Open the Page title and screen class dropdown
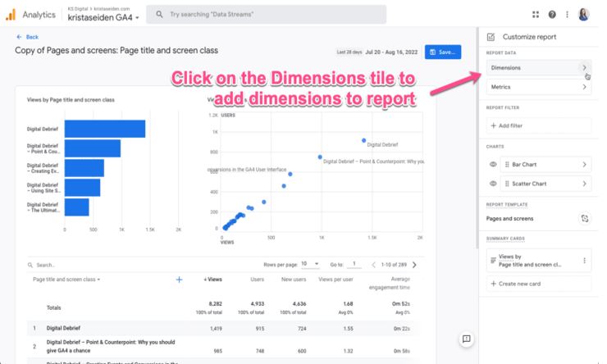The image size is (607, 364). click(66, 280)
